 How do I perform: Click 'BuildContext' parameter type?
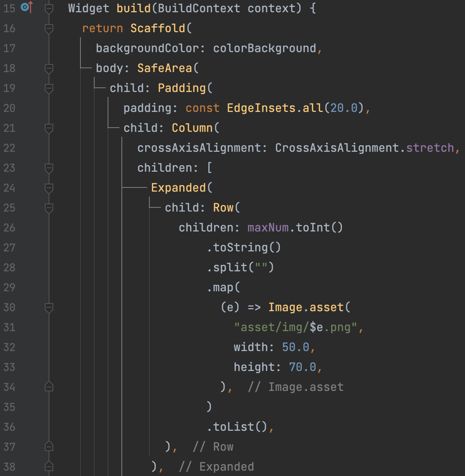pos(199,8)
